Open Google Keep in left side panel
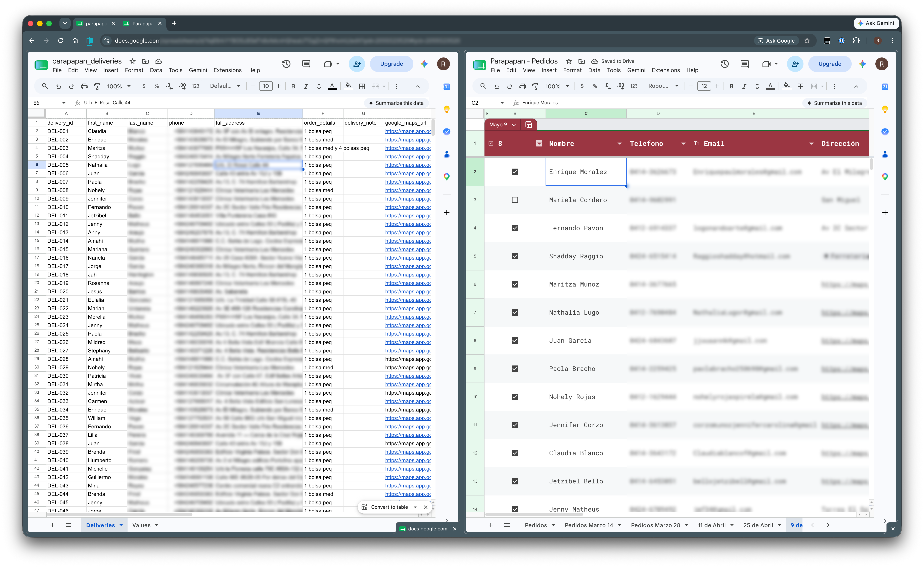924x567 pixels. pos(446,109)
